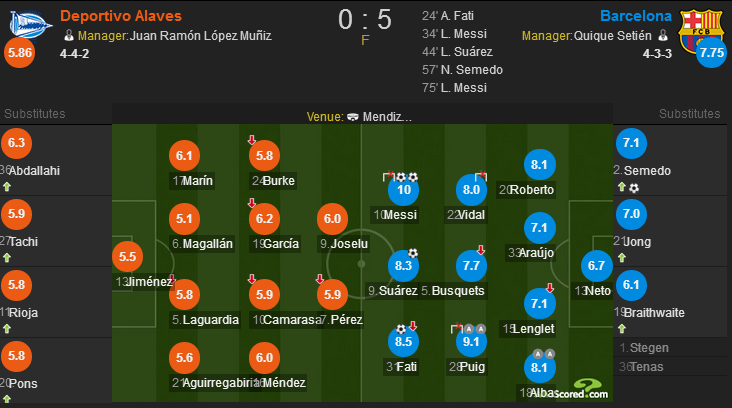Viewport: 732px width, 408px height.
Task: Click the red substituted-off arrow above Burke
Action: point(252,140)
